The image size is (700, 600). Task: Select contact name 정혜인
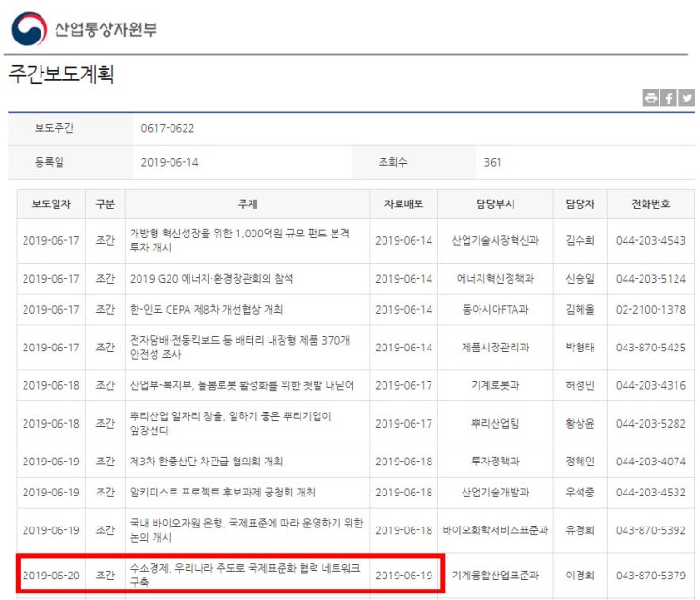(x=580, y=462)
